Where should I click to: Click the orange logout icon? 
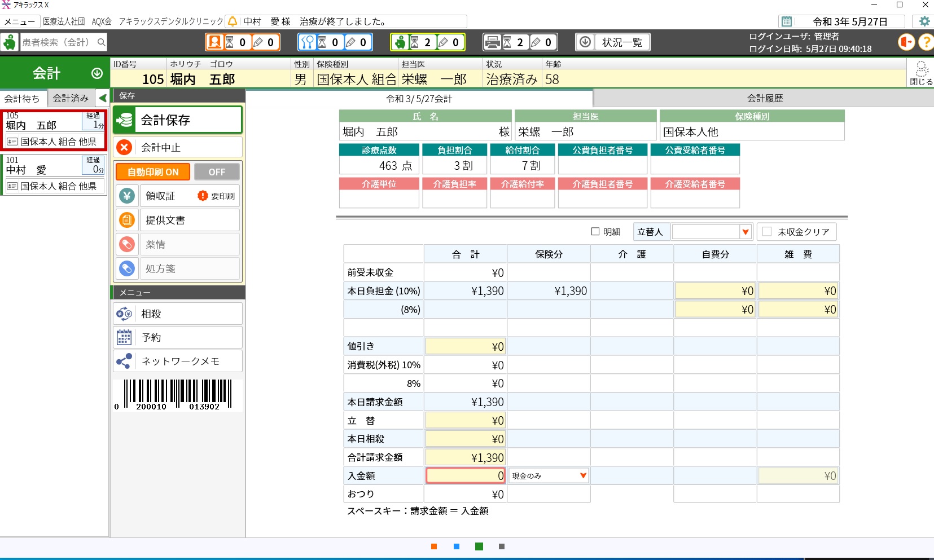point(906,42)
